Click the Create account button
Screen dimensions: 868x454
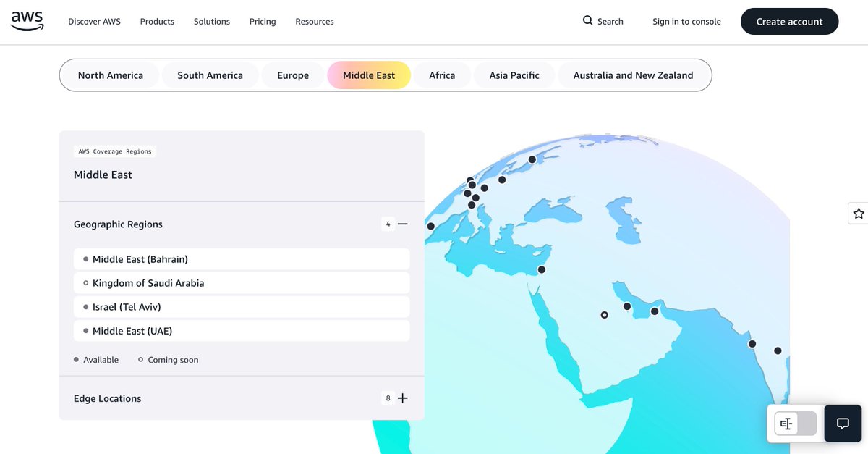pyautogui.click(x=790, y=22)
